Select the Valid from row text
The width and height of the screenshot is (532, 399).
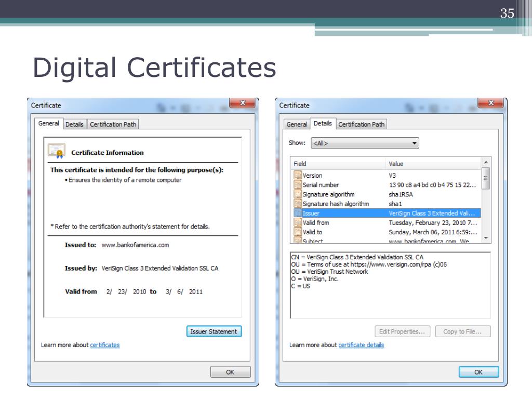tap(315, 223)
